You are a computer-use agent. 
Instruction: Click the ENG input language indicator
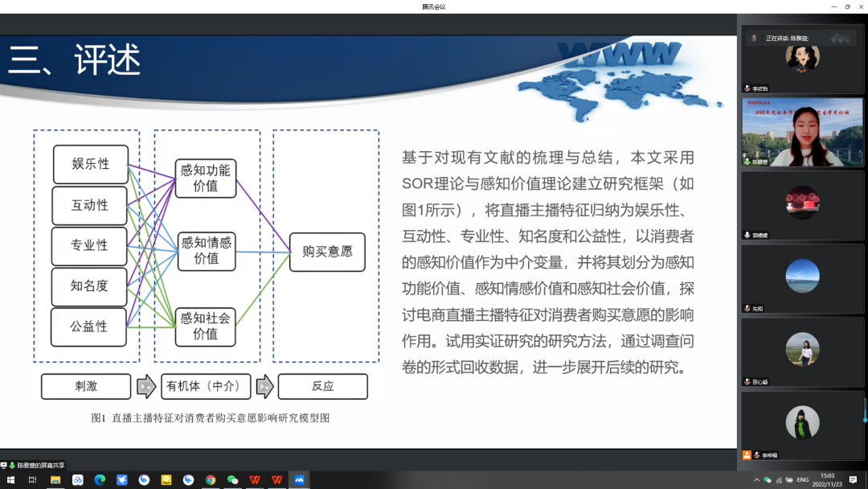(x=802, y=480)
